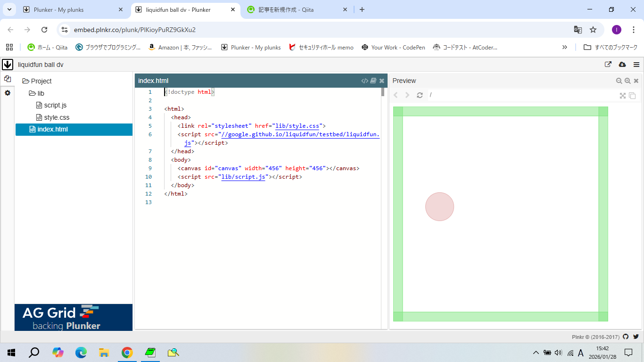Click the lib/script.js link in code
644x362 pixels.
click(x=243, y=177)
